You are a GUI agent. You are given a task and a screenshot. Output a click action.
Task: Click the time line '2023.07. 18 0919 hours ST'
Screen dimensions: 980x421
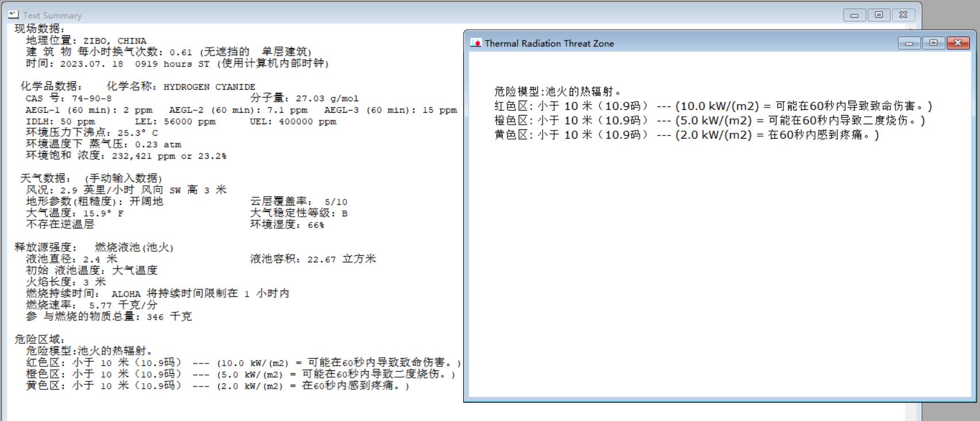pyautogui.click(x=178, y=64)
